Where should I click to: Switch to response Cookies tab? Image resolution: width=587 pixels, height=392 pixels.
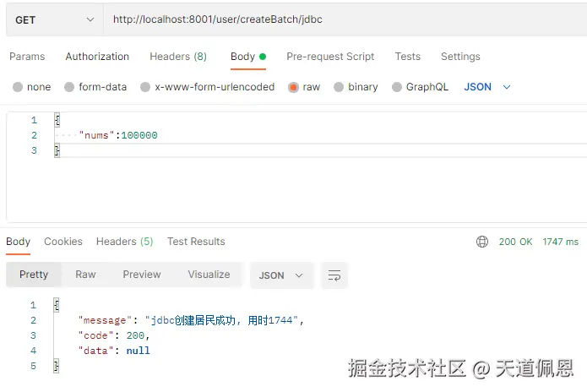click(x=63, y=242)
